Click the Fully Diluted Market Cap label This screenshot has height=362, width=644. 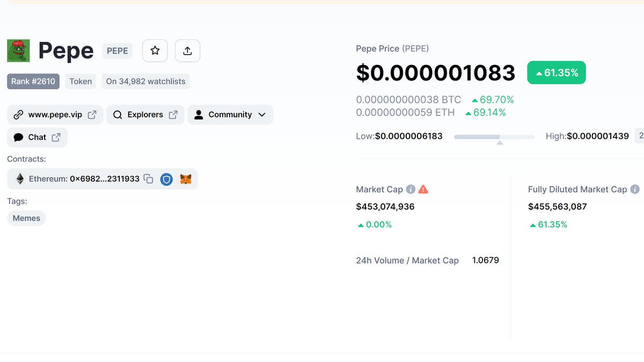pos(577,189)
